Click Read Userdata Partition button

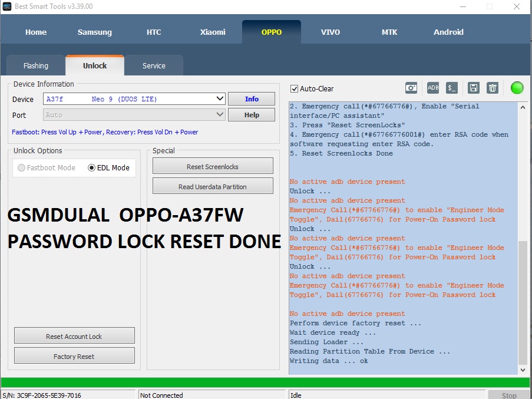(x=213, y=186)
